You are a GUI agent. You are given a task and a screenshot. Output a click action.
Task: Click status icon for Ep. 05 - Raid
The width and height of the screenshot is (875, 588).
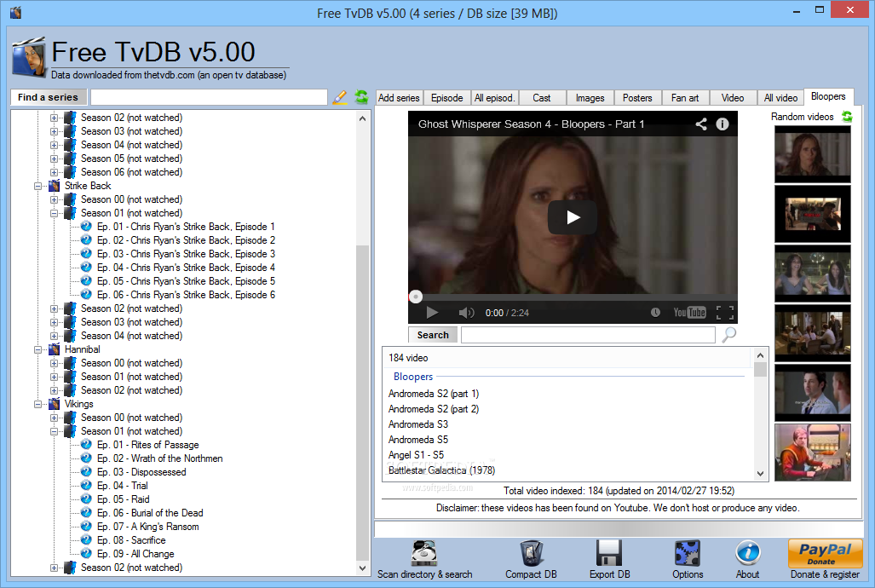[x=86, y=499]
